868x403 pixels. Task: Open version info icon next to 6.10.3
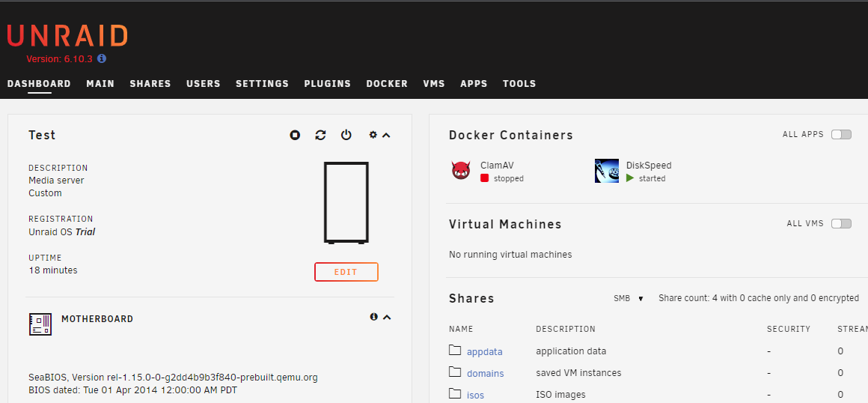click(101, 58)
